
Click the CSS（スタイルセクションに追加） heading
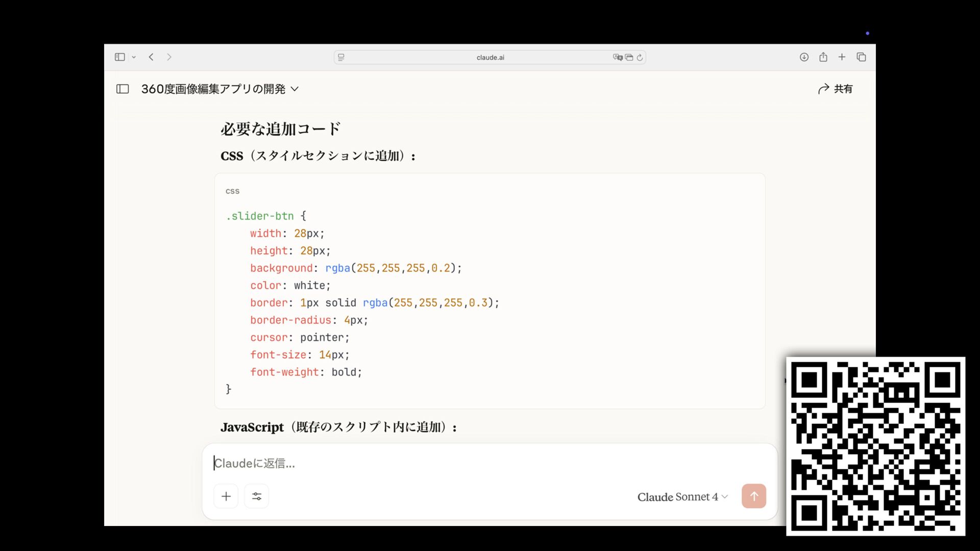pyautogui.click(x=318, y=156)
